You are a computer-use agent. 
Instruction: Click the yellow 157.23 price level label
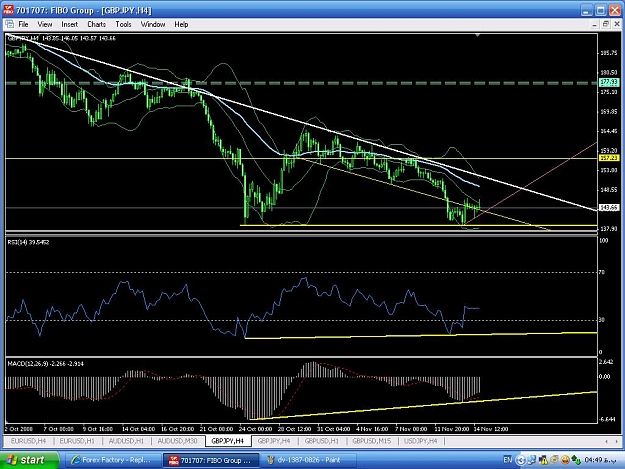click(609, 158)
